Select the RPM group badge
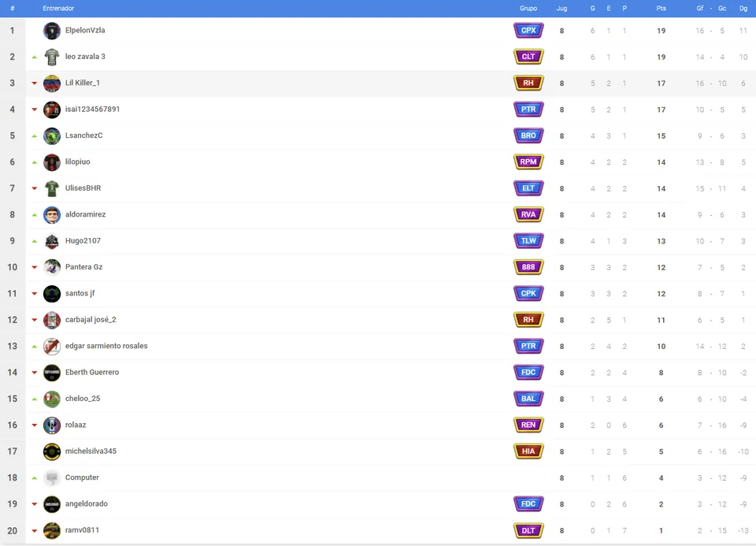Screen dimensions: 756x546 528,162
